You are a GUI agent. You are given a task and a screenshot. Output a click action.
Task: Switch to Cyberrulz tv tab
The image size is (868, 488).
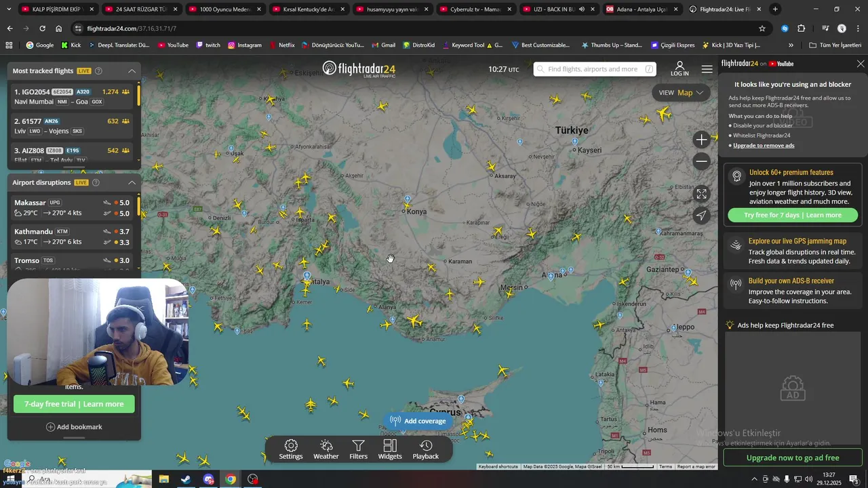pos(474,9)
